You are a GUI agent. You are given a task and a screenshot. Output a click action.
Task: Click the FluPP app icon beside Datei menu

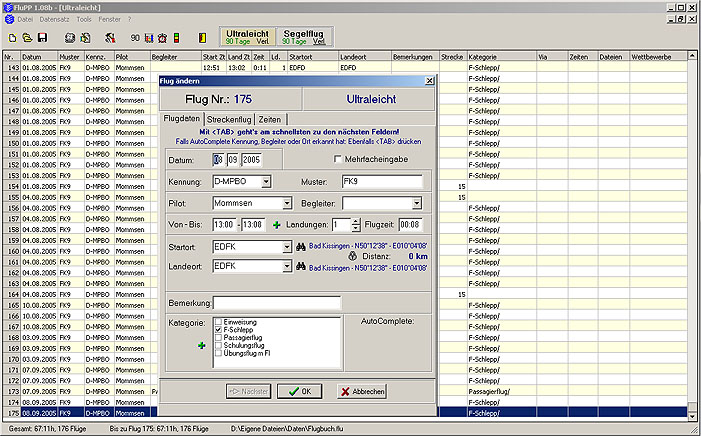pos(9,19)
